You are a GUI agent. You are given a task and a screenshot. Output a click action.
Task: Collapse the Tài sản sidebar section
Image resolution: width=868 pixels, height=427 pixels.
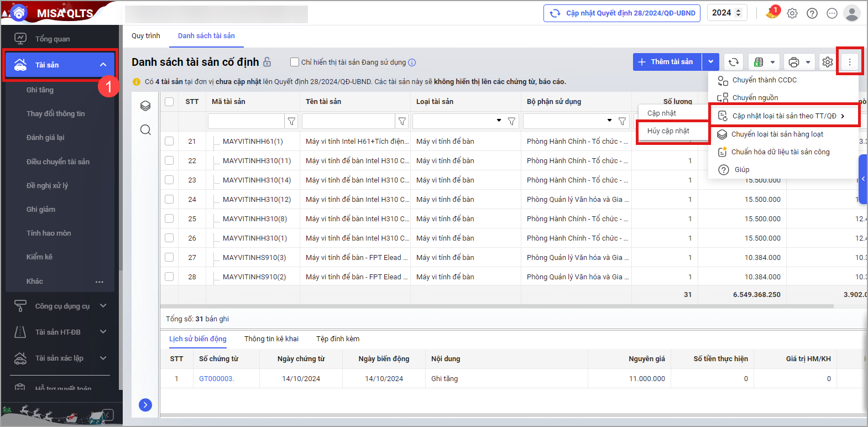tap(103, 65)
